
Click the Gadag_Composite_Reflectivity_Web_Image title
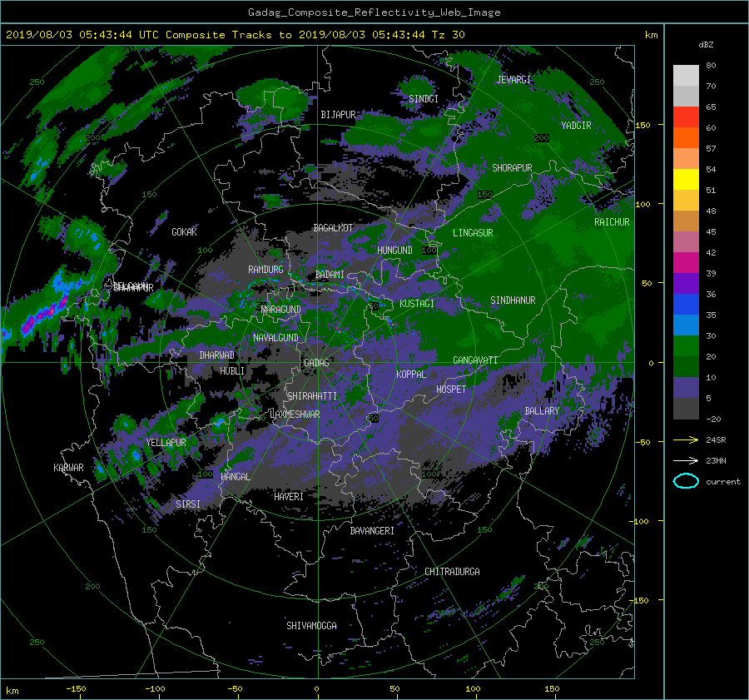coord(374,12)
